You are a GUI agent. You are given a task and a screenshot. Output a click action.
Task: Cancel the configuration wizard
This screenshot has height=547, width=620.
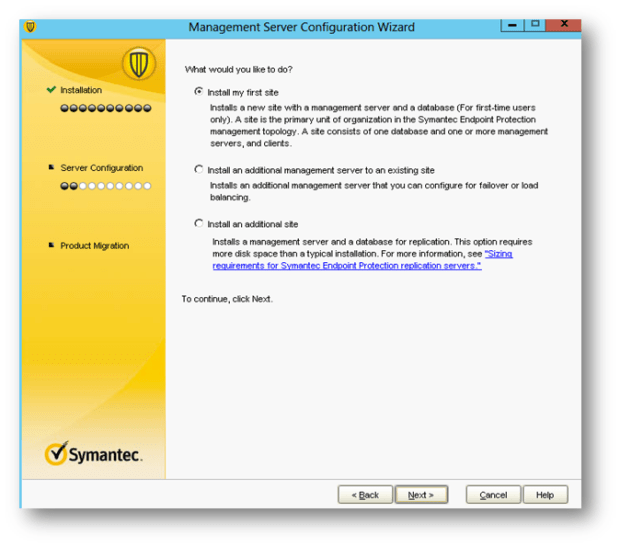click(x=493, y=495)
